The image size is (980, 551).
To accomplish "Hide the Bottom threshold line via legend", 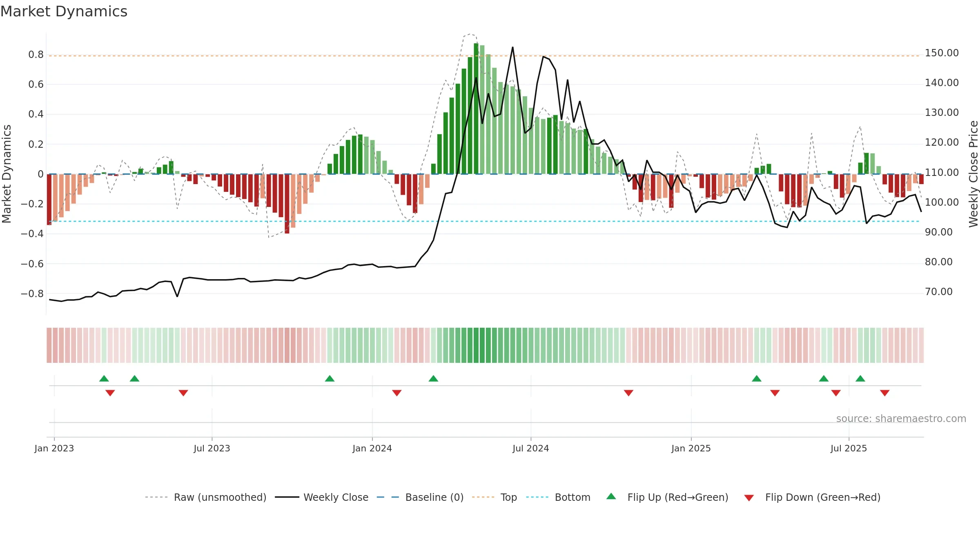I will tap(558, 497).
